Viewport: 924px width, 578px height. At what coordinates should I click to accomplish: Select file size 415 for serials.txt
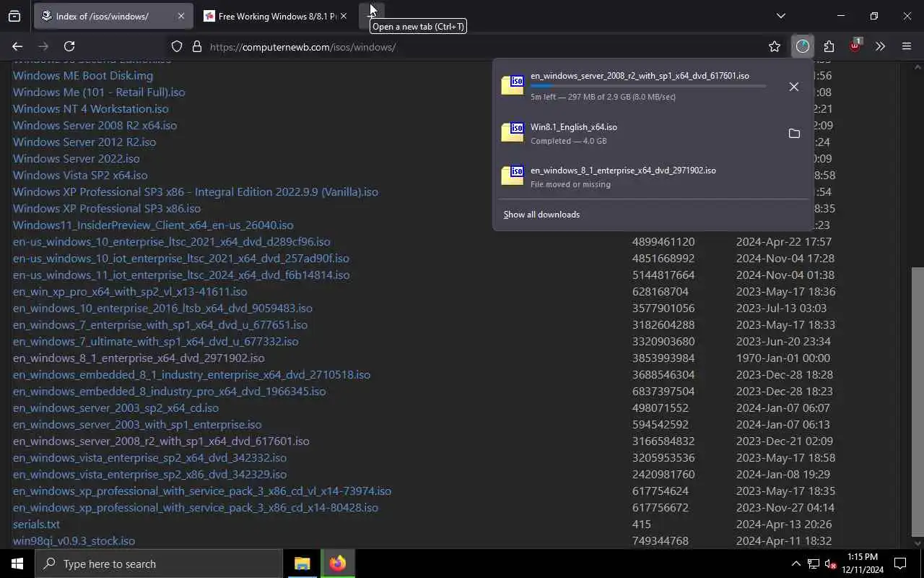point(642,524)
